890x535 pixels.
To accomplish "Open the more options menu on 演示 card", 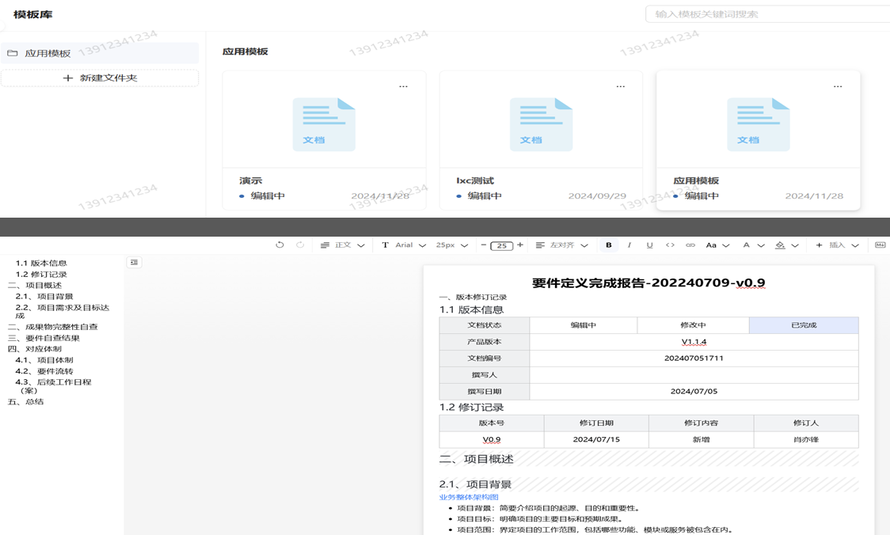I will coord(403,86).
